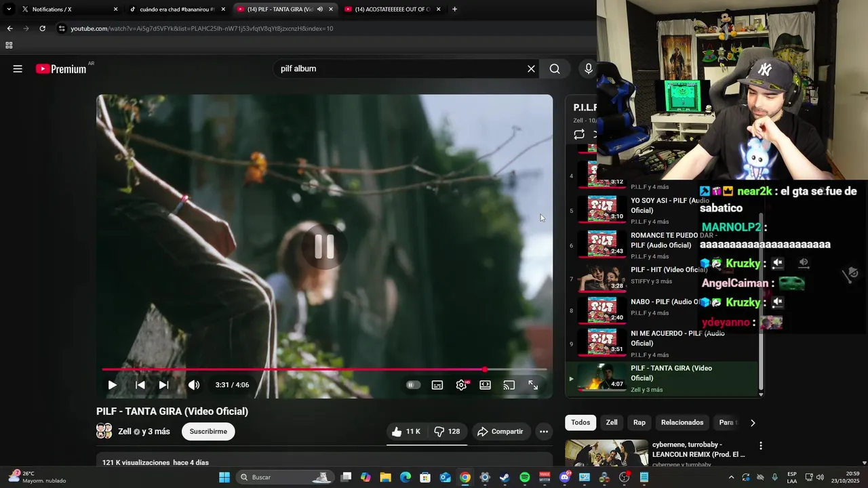
Task: Close the ACOSTATEEEEE tab
Action: 439,9
